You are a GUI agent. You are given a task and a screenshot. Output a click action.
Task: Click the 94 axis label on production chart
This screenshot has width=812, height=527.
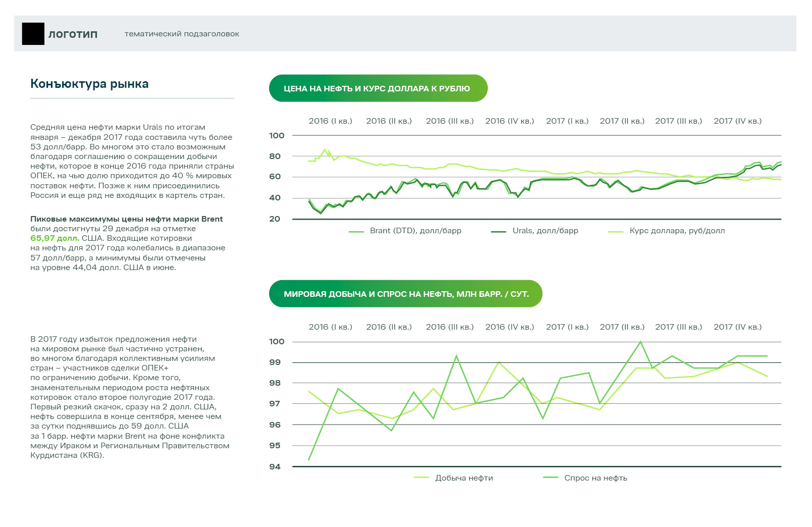275,466
